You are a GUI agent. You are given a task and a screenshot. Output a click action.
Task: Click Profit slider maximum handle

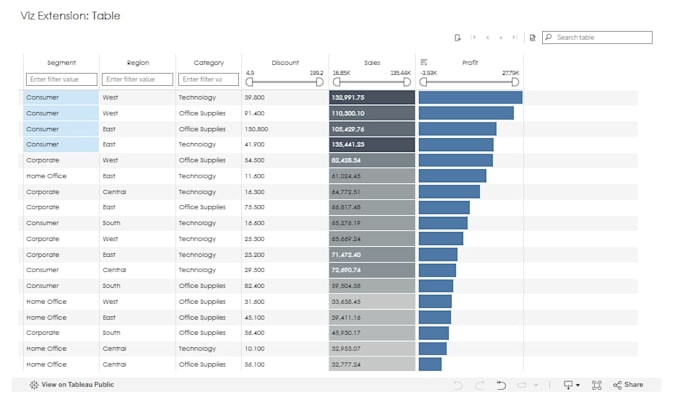pos(515,82)
